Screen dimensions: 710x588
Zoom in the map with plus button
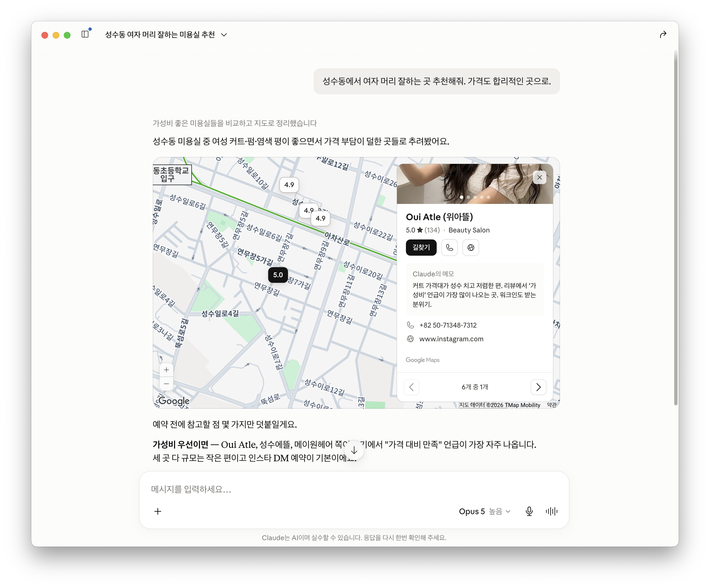tap(166, 370)
